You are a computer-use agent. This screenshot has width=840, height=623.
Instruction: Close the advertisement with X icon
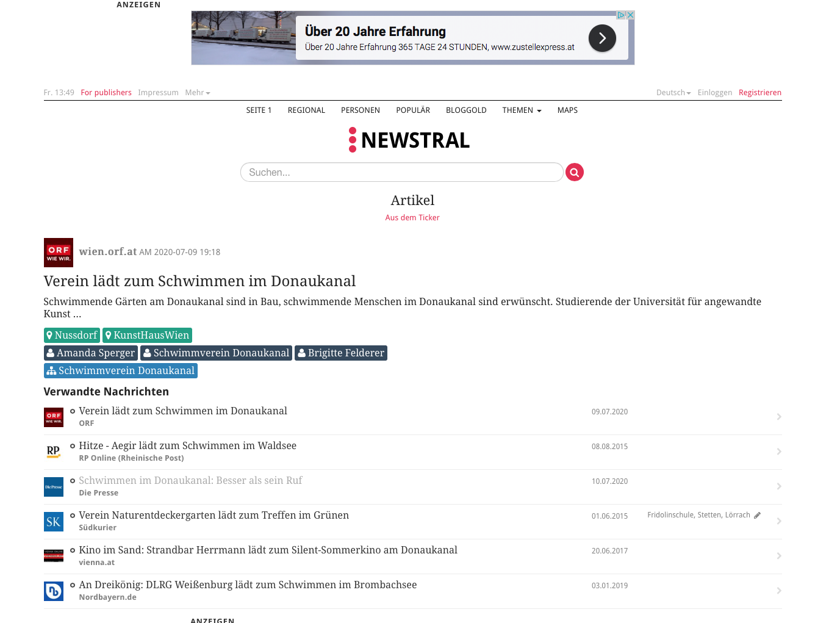click(x=631, y=15)
